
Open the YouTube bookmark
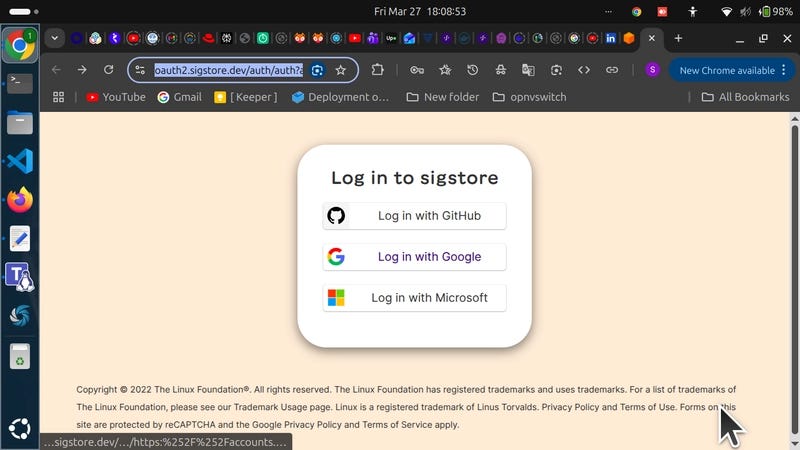point(116,97)
